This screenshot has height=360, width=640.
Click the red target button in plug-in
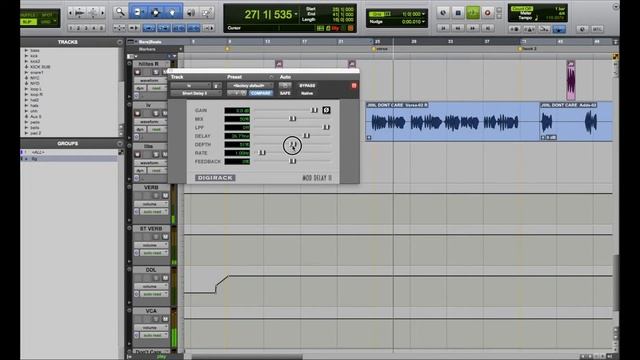click(x=354, y=86)
